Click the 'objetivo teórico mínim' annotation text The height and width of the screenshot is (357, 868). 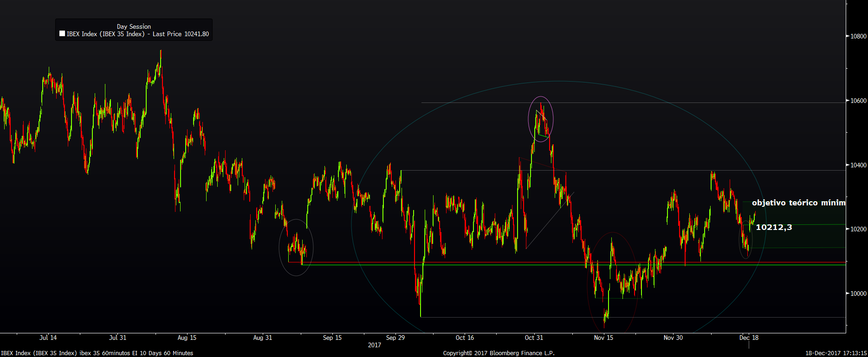[x=799, y=203]
